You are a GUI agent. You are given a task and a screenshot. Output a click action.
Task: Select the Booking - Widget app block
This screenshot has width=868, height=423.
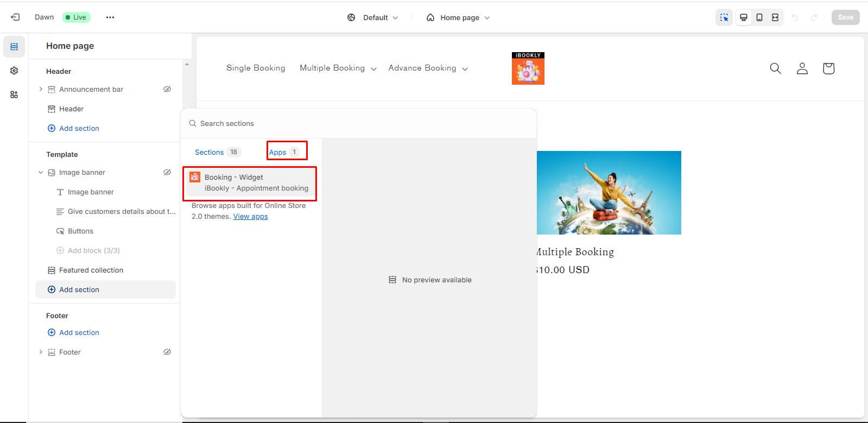pyautogui.click(x=250, y=183)
